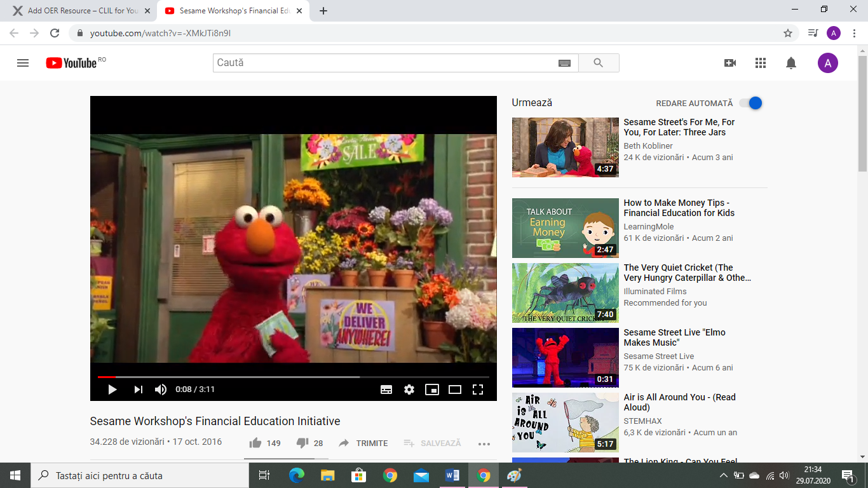The height and width of the screenshot is (488, 868).
Task: Switch to theater mode view
Action: pyautogui.click(x=455, y=390)
